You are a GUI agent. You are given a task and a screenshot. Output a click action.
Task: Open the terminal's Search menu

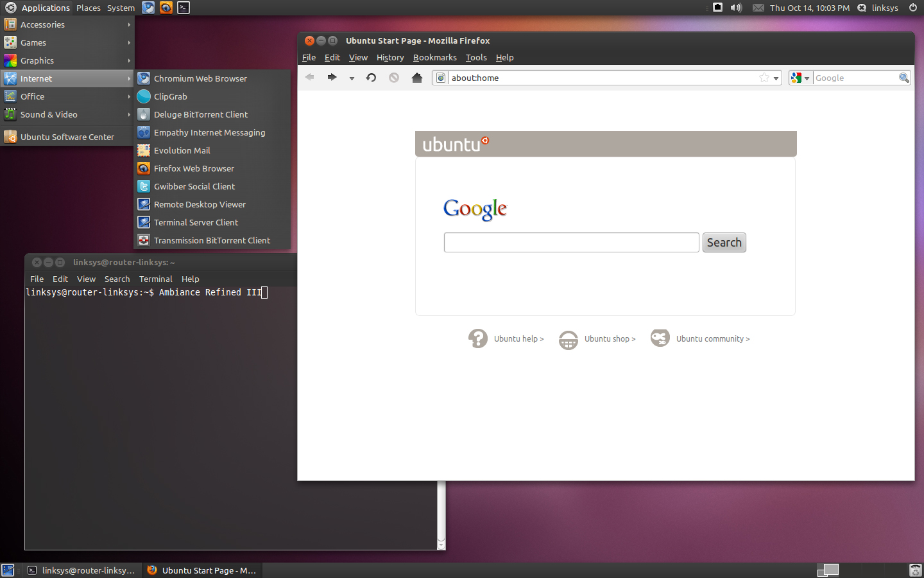pos(117,279)
